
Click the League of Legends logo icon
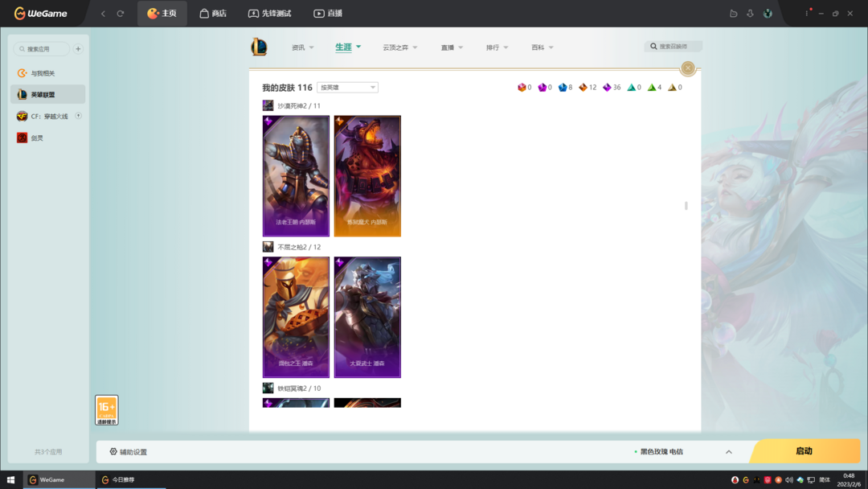(x=259, y=47)
